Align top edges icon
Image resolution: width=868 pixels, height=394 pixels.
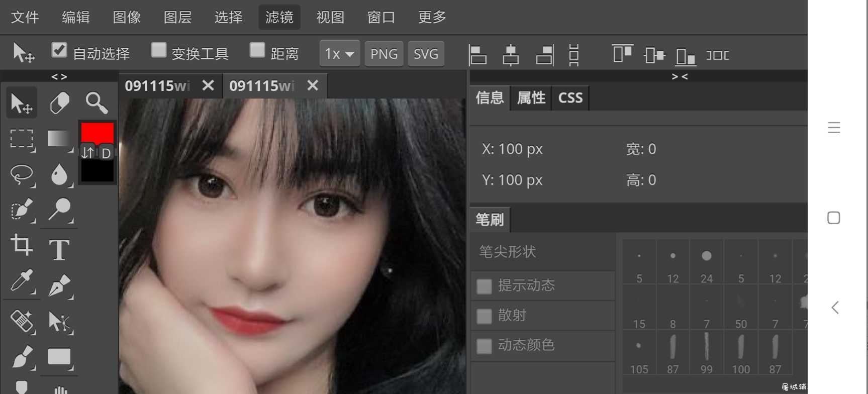point(622,54)
